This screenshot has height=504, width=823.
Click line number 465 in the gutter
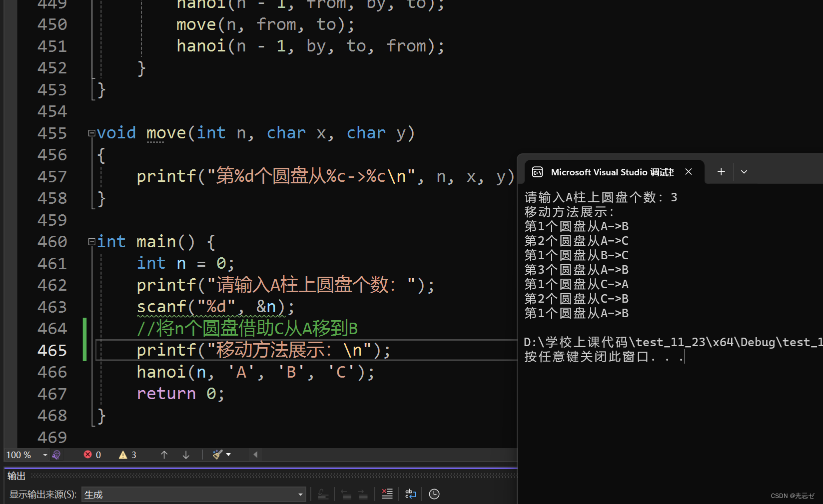point(52,351)
